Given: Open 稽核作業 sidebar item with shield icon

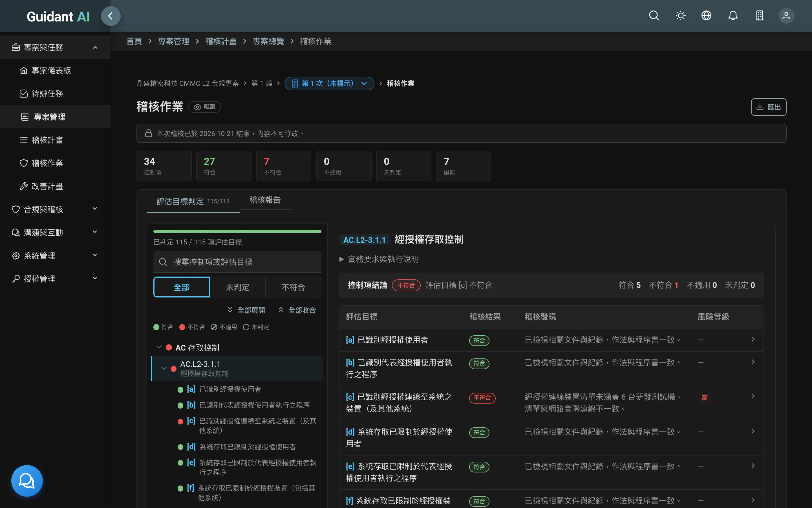Looking at the screenshot, I should [x=55, y=163].
